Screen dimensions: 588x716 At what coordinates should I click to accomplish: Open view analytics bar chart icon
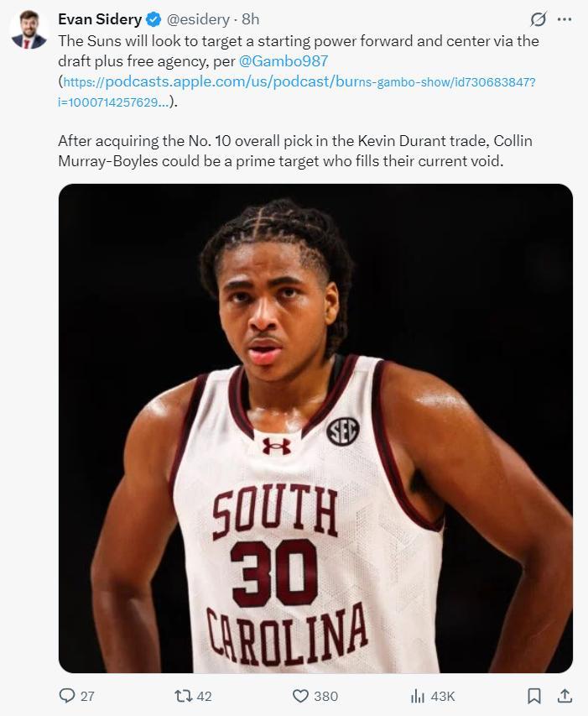[x=418, y=696]
